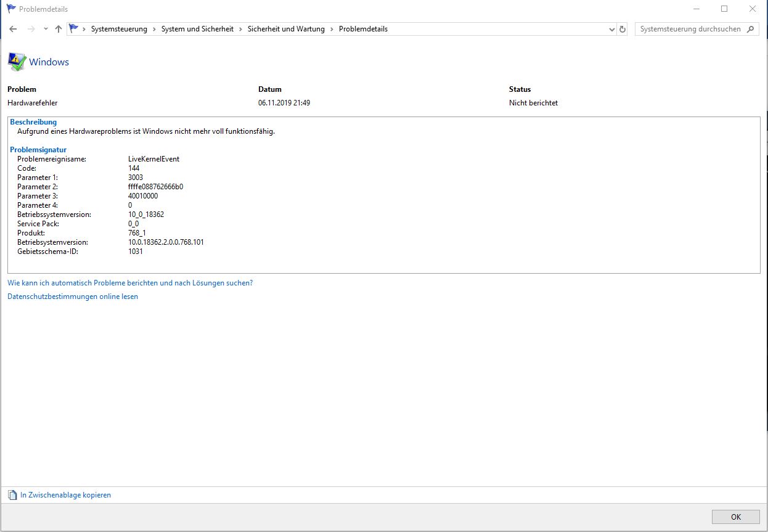Select Parameter 1 value 3003

136,178
